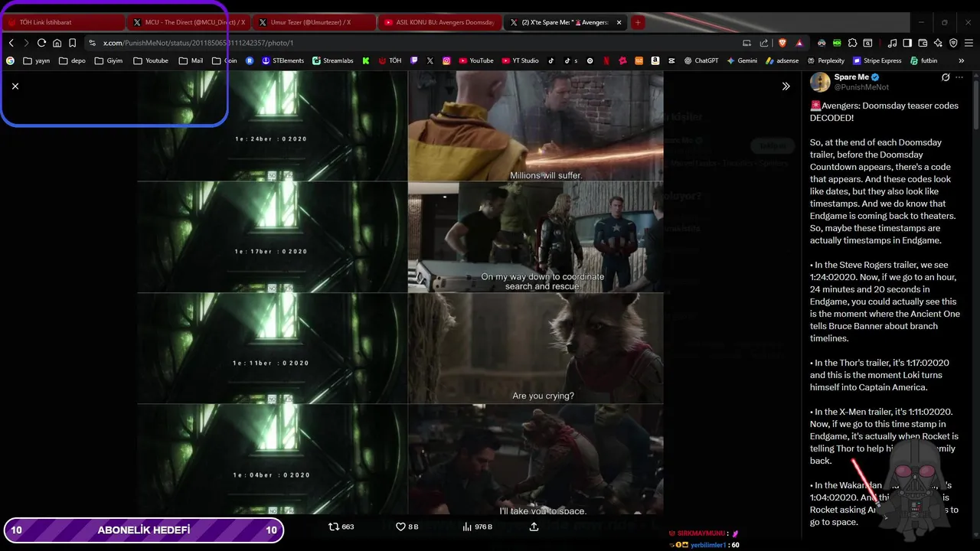
Task: Open the music note media control icon
Action: click(x=892, y=43)
